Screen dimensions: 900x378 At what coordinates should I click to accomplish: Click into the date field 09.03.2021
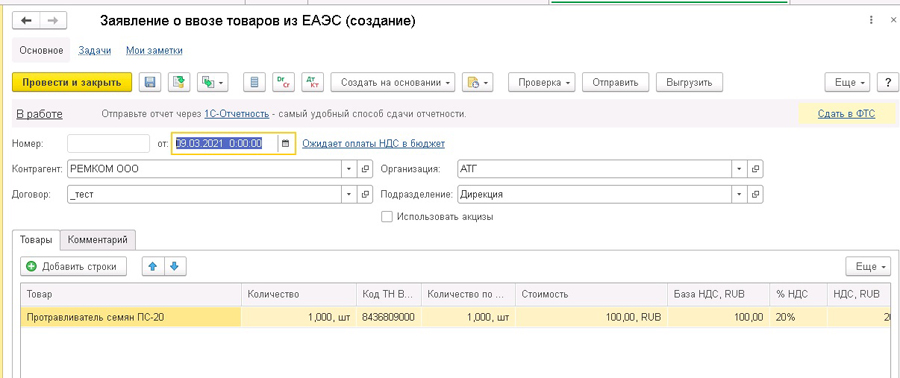click(x=225, y=143)
